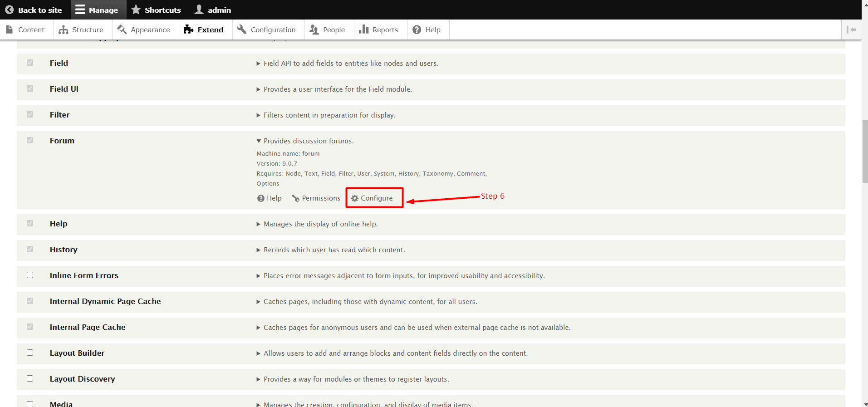Image resolution: width=868 pixels, height=407 pixels.
Task: Click the Extend puzzle piece icon
Action: 188,29
